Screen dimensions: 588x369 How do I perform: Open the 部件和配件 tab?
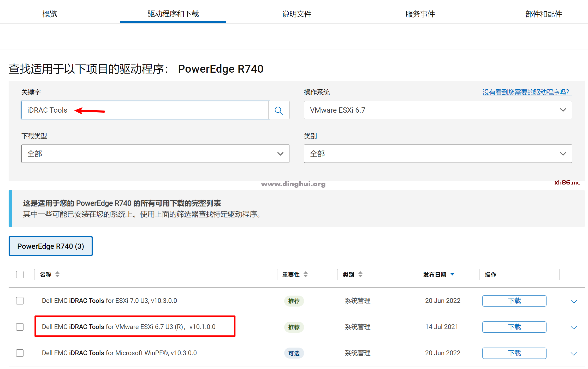coord(544,14)
